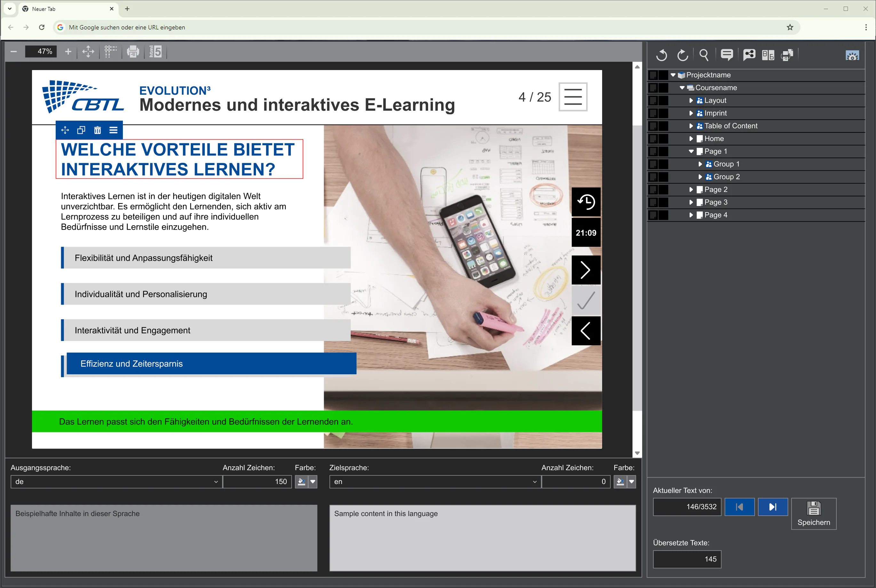Screen dimensions: 876x588
Task: Delete the selected heading with trash icon
Action: 98,130
